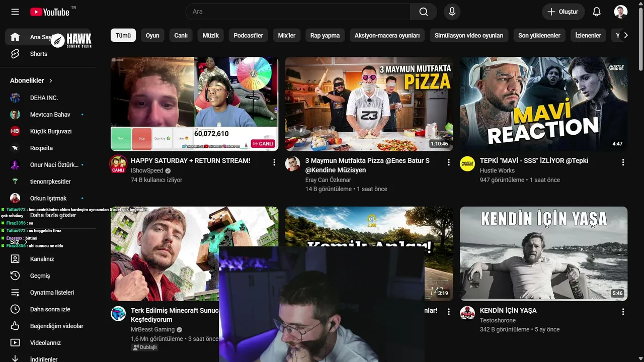The image size is (644, 362).
Task: Open Hustle Works channel name link
Action: pyautogui.click(x=497, y=171)
